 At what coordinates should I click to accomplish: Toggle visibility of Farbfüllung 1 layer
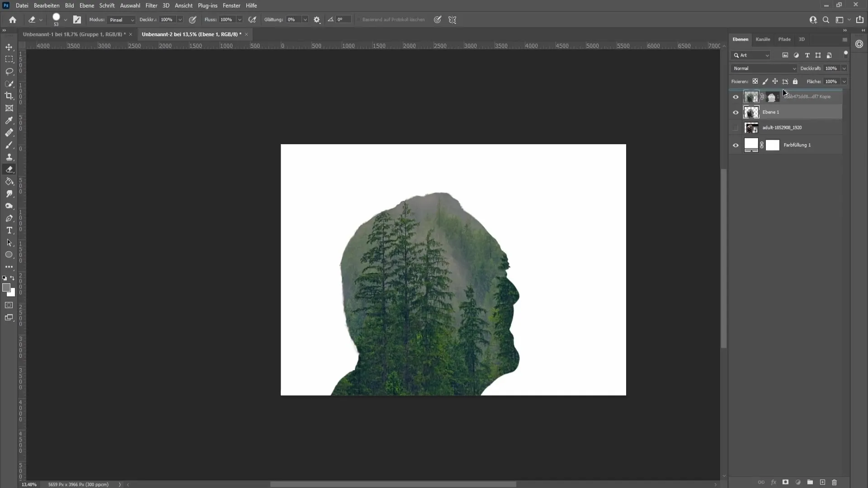click(736, 145)
